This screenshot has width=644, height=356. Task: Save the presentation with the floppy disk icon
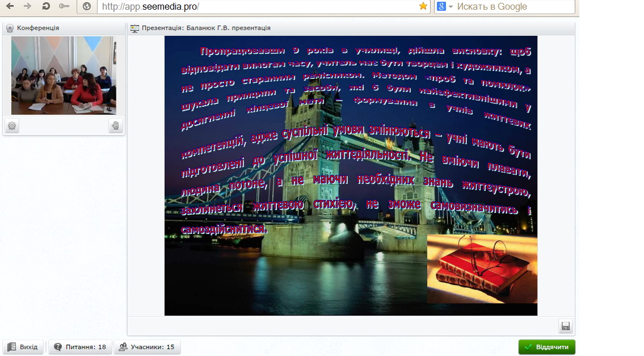pos(565,326)
